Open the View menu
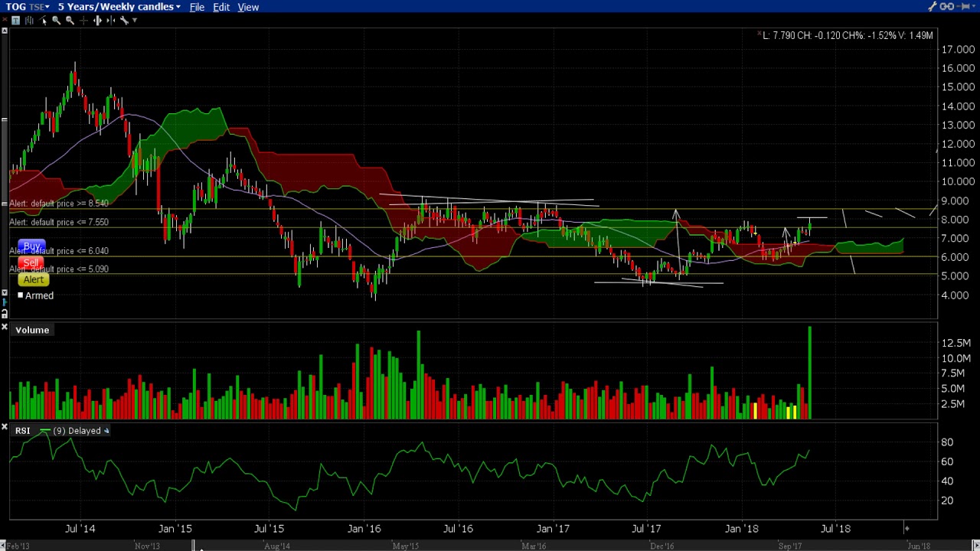The image size is (980, 551). 248,7
